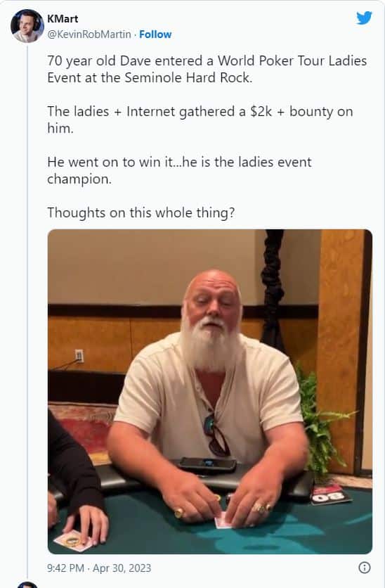The image size is (385, 588).
Task: Click the magazine at the table edge
Action: click(x=331, y=493)
